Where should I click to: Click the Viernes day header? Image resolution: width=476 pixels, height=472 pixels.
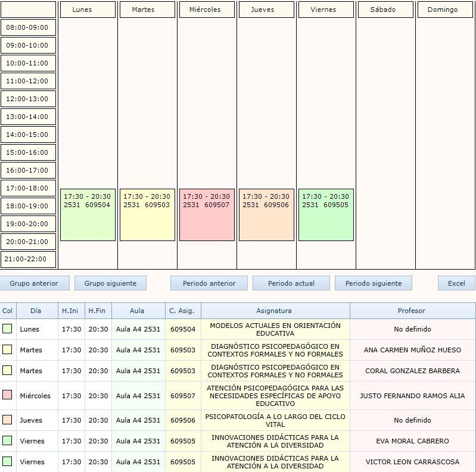tap(326, 10)
